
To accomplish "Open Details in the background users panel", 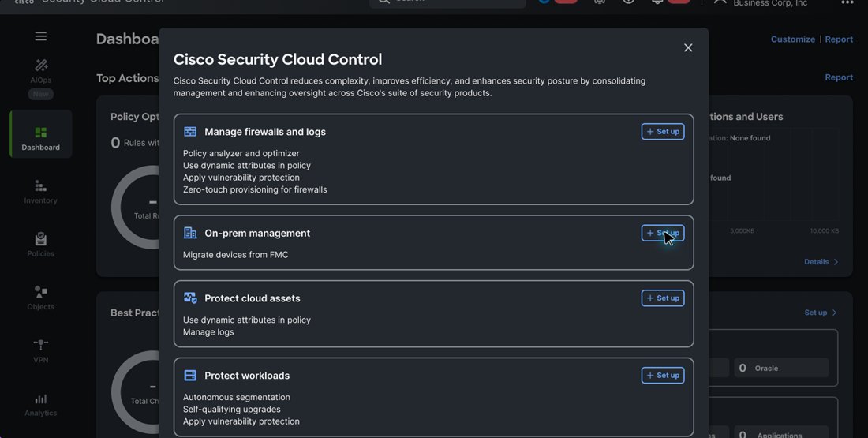I will (x=821, y=262).
